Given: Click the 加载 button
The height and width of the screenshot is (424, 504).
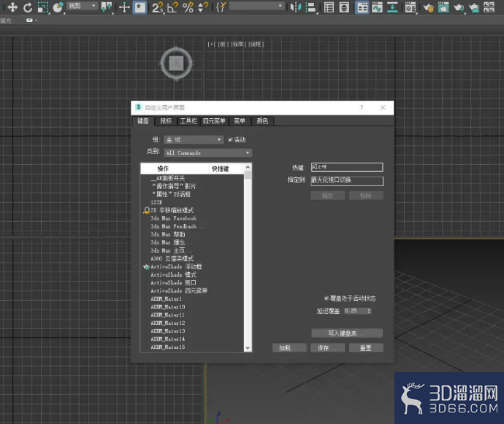Looking at the screenshot, I should (x=289, y=348).
